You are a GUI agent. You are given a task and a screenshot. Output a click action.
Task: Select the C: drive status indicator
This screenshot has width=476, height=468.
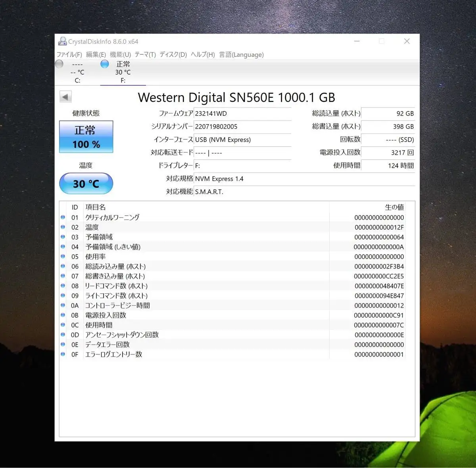(59, 64)
